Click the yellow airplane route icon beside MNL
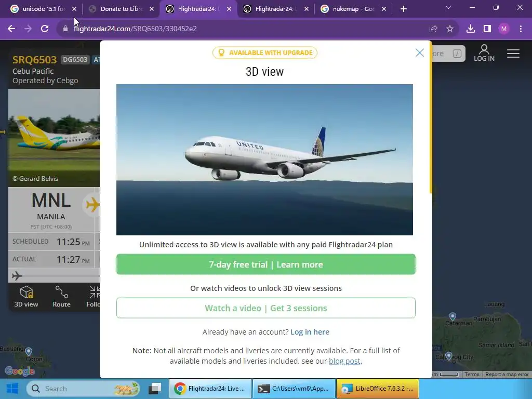Screen dimensions: 532x399 pyautogui.click(x=92, y=205)
